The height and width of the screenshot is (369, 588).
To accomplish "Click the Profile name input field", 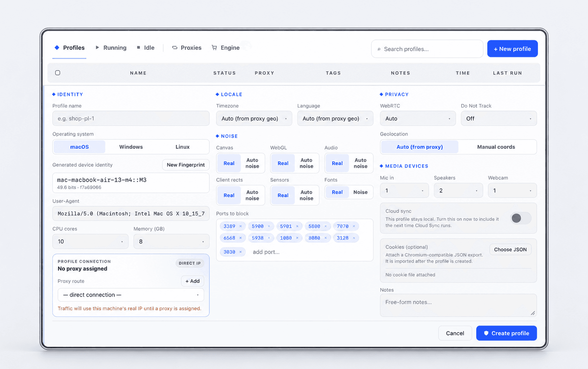I will pyautogui.click(x=131, y=119).
